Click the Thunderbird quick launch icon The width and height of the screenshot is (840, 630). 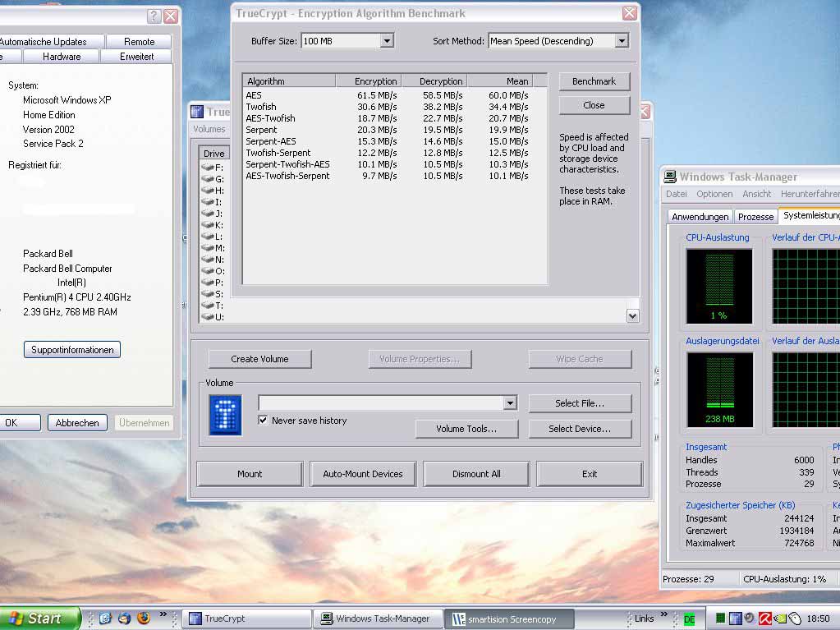coord(124,619)
